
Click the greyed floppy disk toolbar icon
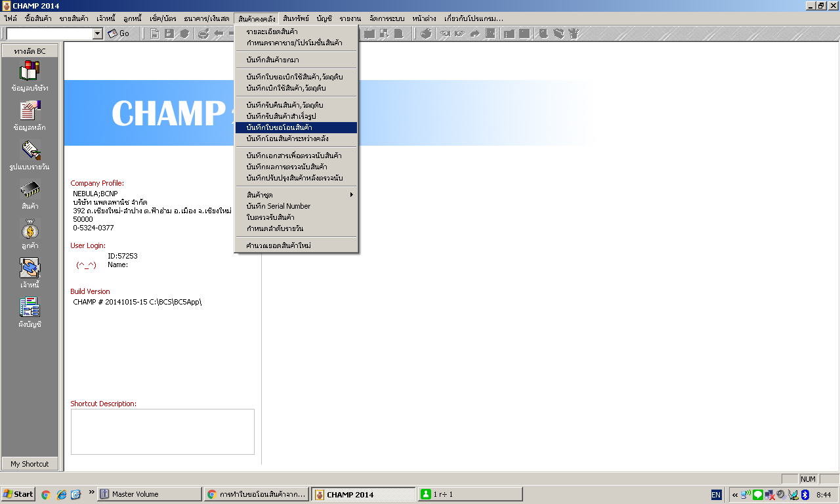(x=169, y=33)
